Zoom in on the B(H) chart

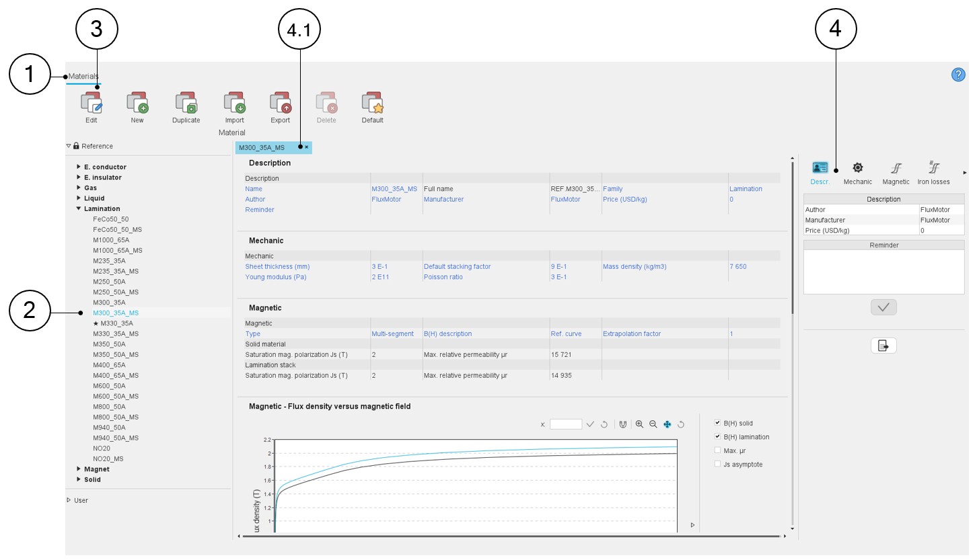(x=639, y=424)
